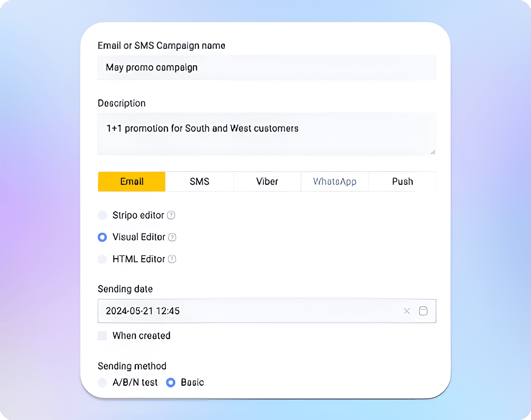
Task: Click the campaign name input field
Action: tap(267, 67)
